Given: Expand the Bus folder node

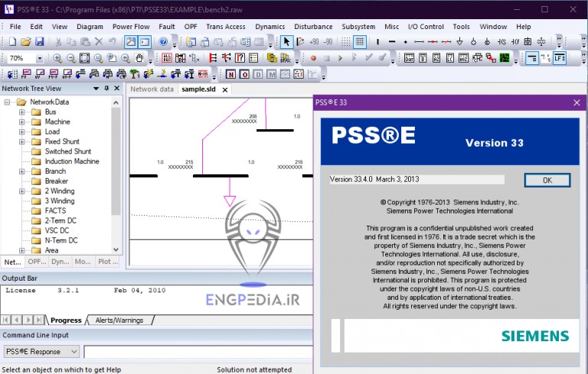Looking at the screenshot, I should (21, 112).
